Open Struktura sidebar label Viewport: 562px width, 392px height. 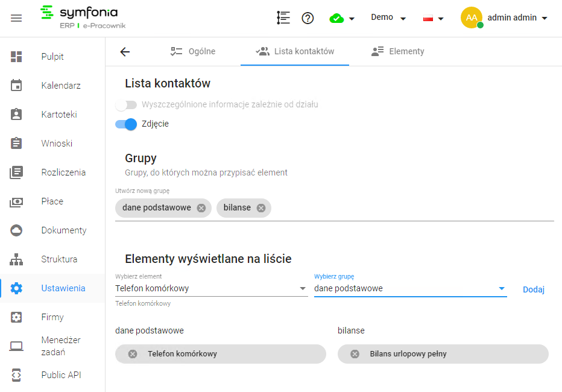[x=59, y=259]
